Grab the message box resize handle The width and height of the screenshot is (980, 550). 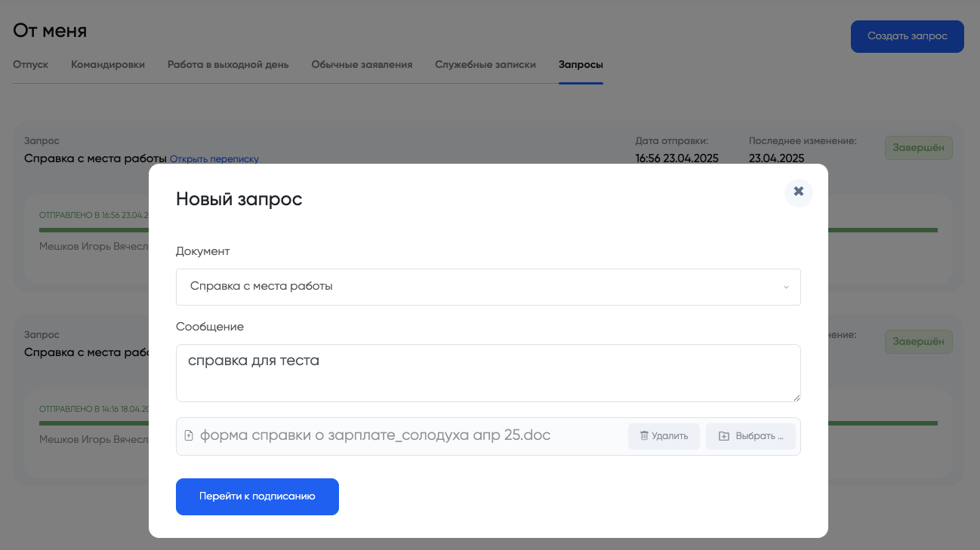pos(796,397)
